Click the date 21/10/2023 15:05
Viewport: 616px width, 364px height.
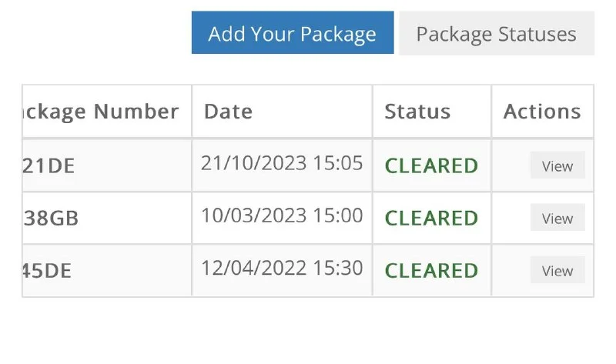(281, 163)
